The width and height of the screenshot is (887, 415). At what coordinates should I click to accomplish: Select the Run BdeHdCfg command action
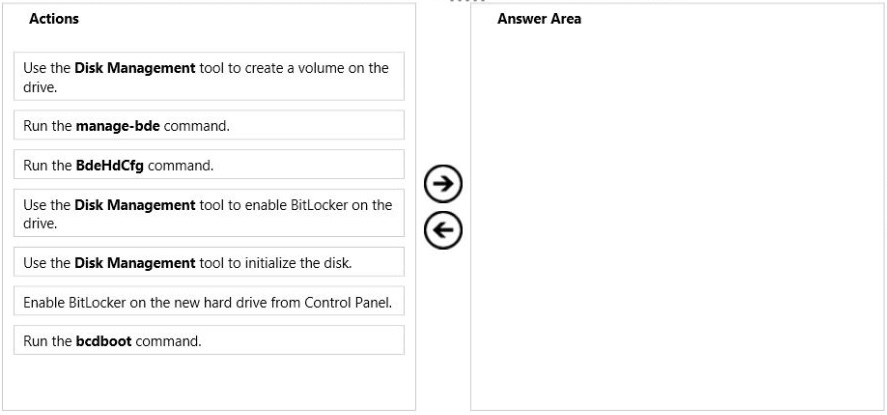click(x=209, y=165)
